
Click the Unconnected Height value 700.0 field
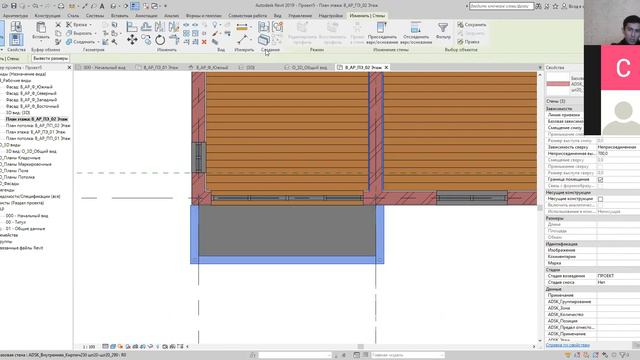(x=618, y=153)
